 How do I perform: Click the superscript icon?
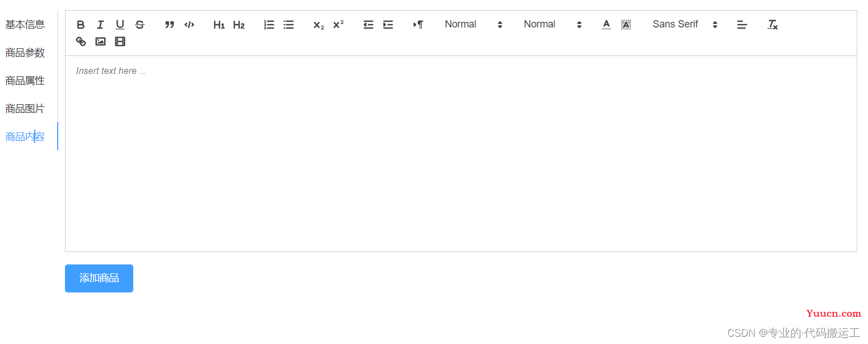338,25
